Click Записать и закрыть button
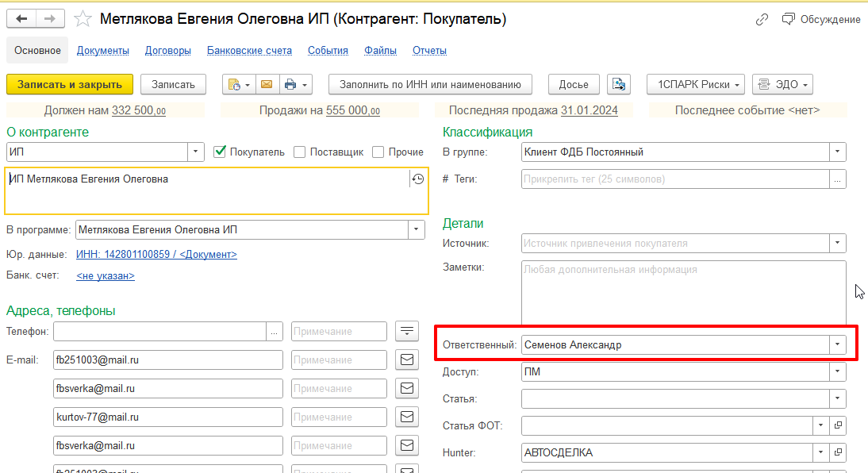 tap(70, 85)
